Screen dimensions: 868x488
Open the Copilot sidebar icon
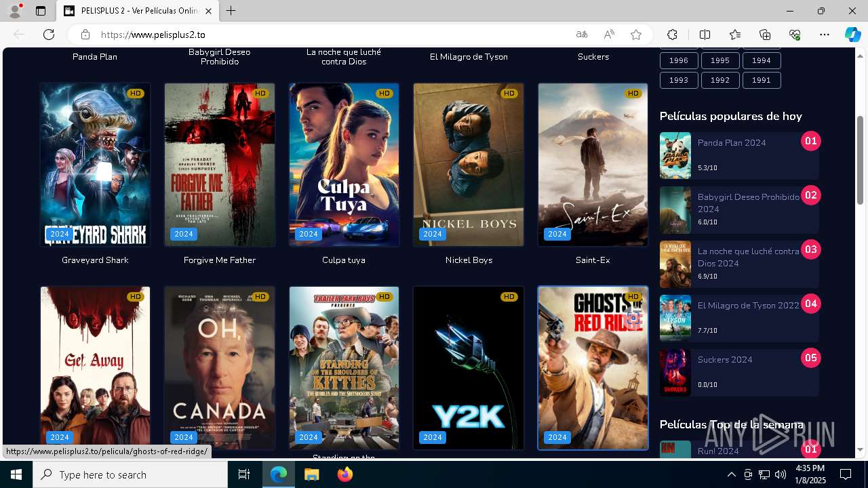click(x=852, y=35)
